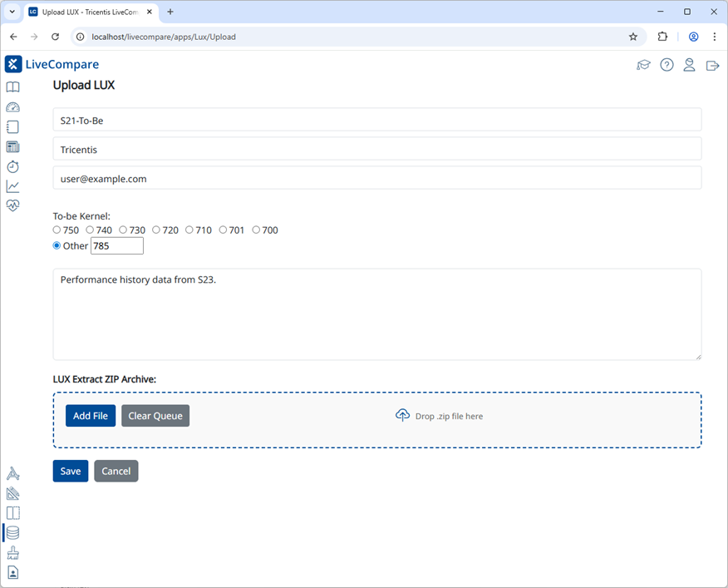Image resolution: width=728 pixels, height=588 pixels.
Task: Click the Clear Queue button
Action: tap(155, 415)
